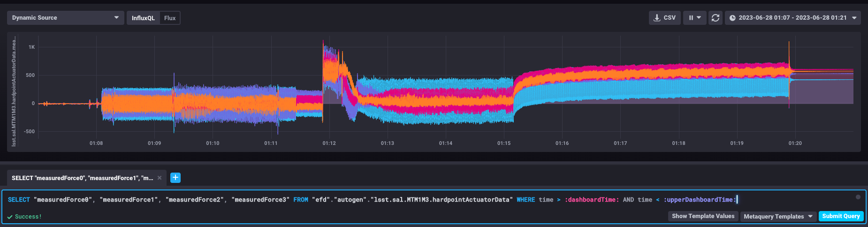Click the 01:18 time axis label
Viewport: 868px width, 227px height.
[678, 143]
